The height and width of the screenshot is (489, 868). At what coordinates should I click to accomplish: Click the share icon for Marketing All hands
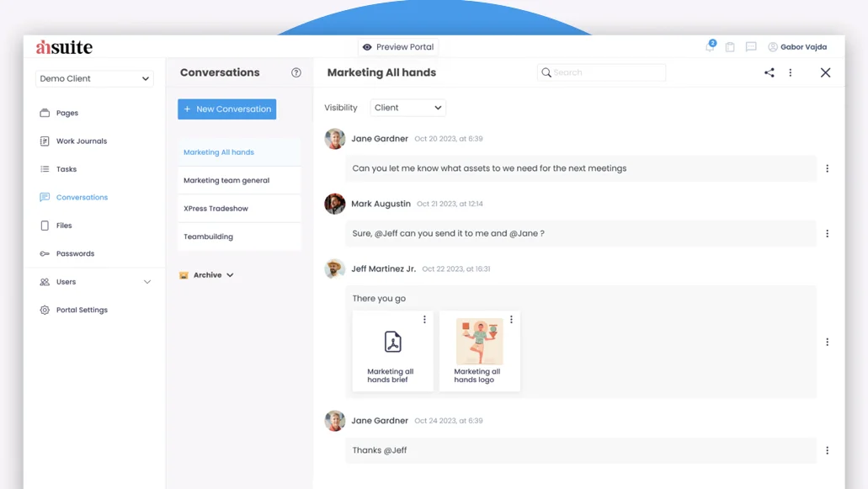tap(769, 73)
